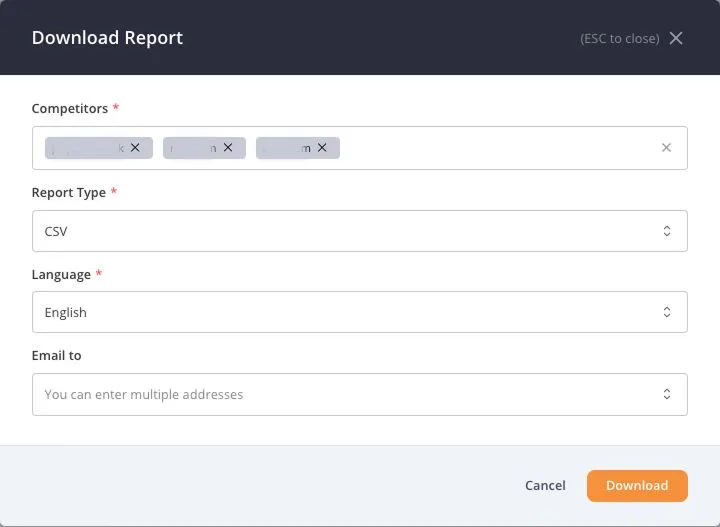Click the Download Report dialog title

click(107, 38)
